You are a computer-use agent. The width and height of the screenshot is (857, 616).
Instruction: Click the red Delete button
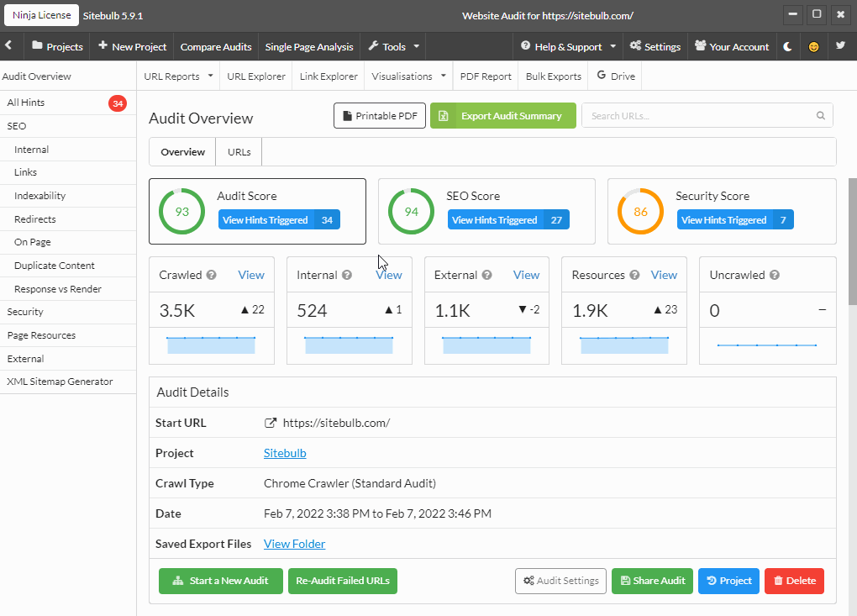[x=794, y=581]
